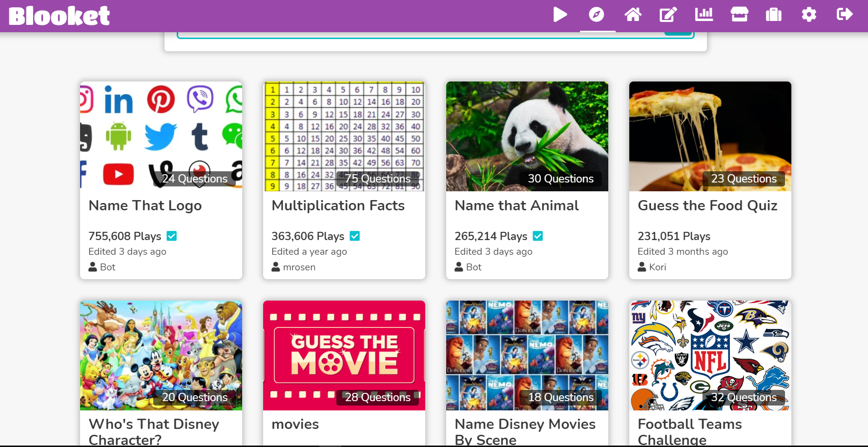The height and width of the screenshot is (447, 868).
Task: Open the Blooks suitcase icon
Action: click(774, 15)
